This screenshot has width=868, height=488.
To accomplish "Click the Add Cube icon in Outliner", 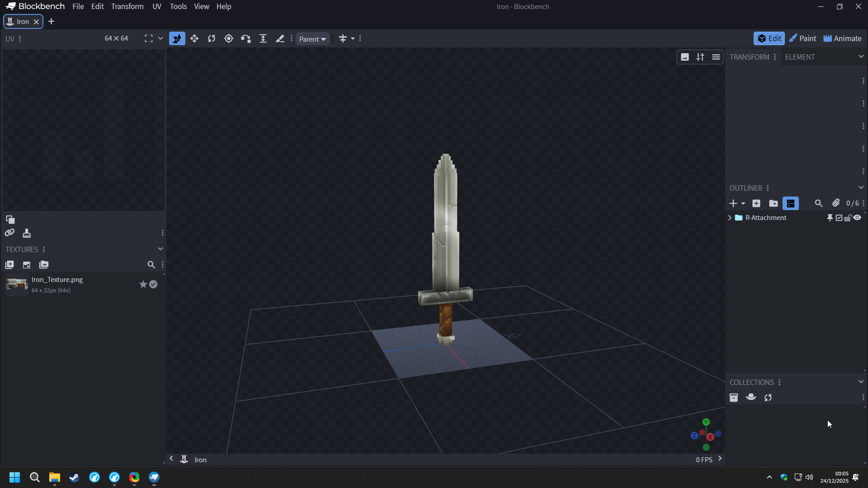I will click(756, 203).
